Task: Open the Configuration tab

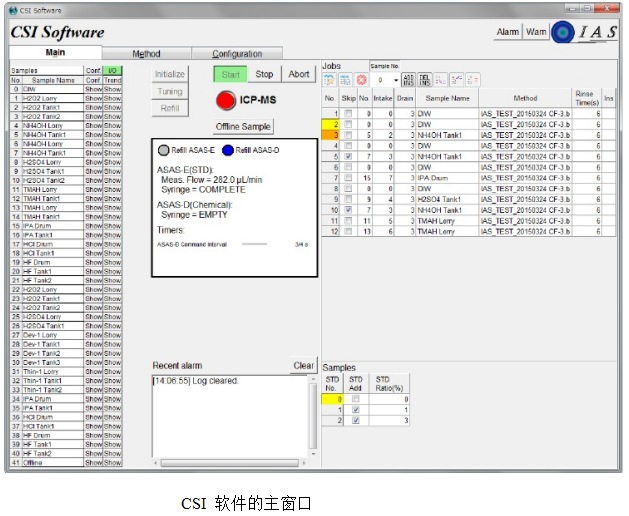Action: pos(237,54)
